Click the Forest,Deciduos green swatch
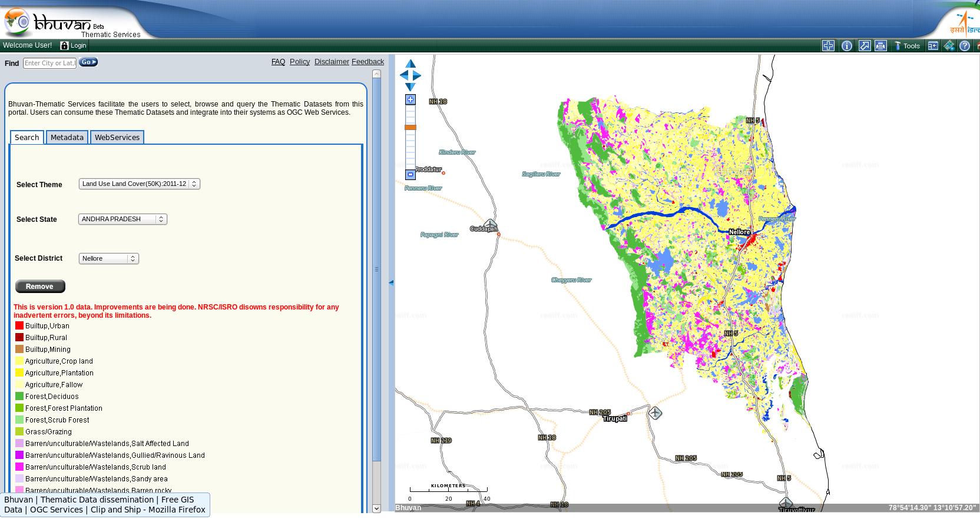Viewport: 980px width, 519px height. [19, 396]
